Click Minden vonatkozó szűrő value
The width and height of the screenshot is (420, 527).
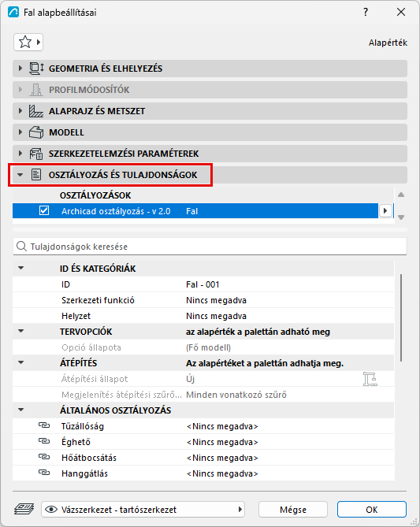(236, 395)
